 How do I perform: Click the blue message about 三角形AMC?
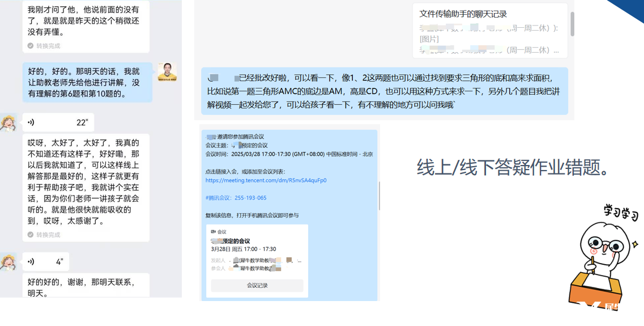point(385,91)
